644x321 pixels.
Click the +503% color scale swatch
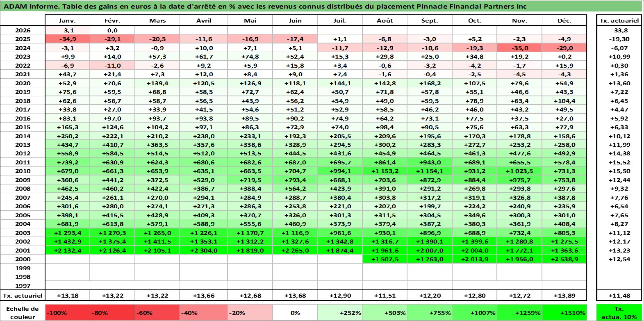click(x=385, y=312)
